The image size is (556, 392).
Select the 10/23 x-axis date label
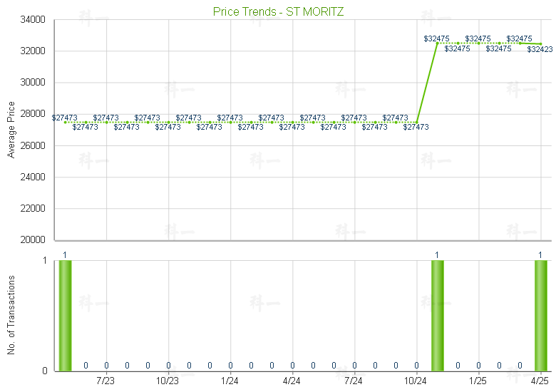(168, 381)
